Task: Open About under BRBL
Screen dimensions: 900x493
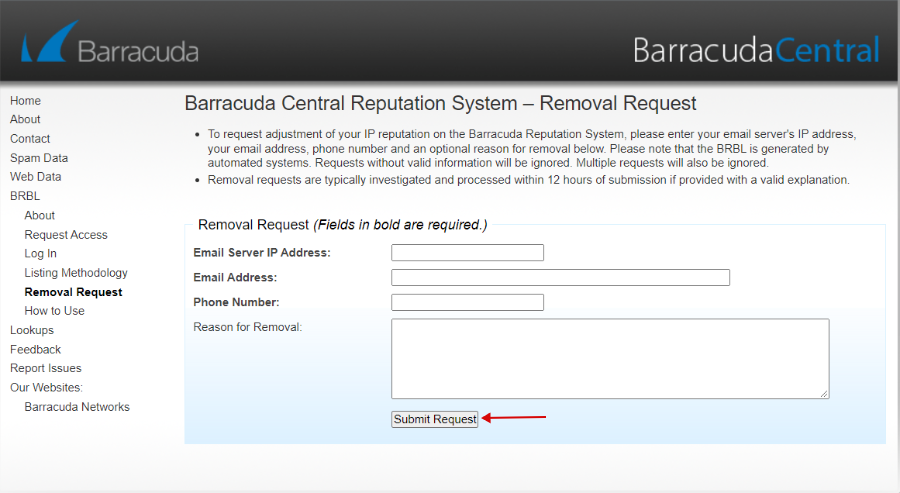Action: 40,215
